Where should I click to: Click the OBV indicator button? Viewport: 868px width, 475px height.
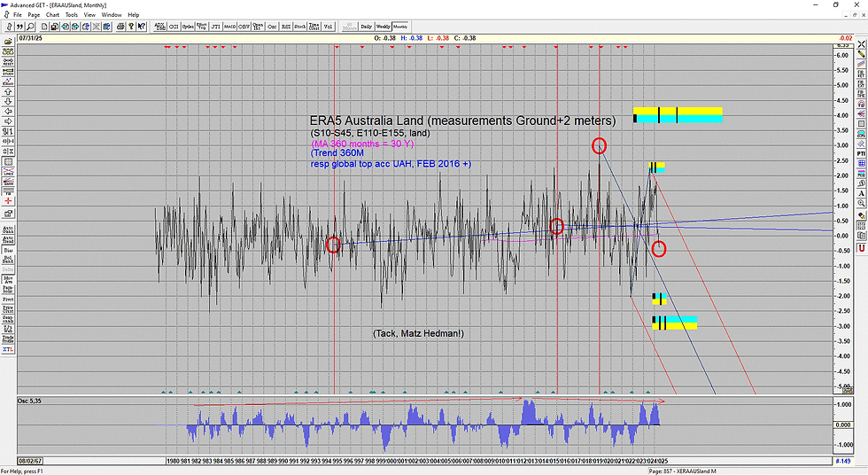244,27
